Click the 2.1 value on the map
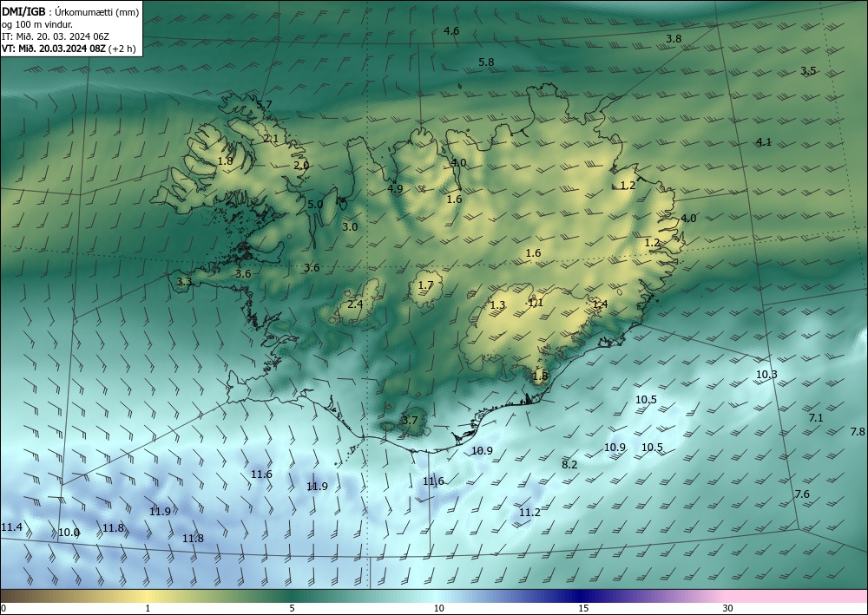 [x=271, y=139]
